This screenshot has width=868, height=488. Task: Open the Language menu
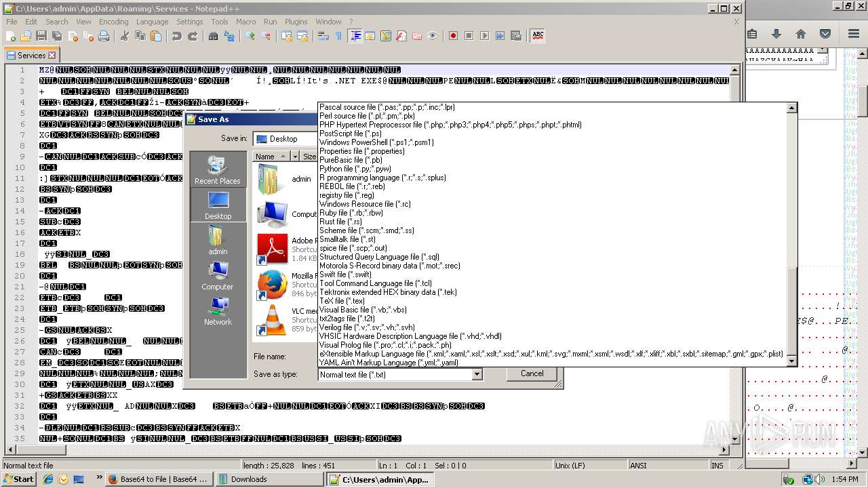pyautogui.click(x=152, y=22)
